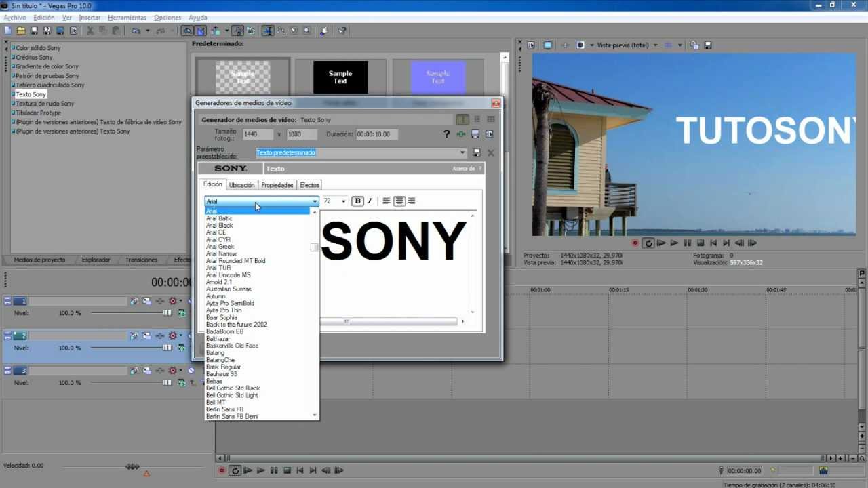Play preview from video preview controls
This screenshot has width=868, height=488.
pyautogui.click(x=674, y=243)
